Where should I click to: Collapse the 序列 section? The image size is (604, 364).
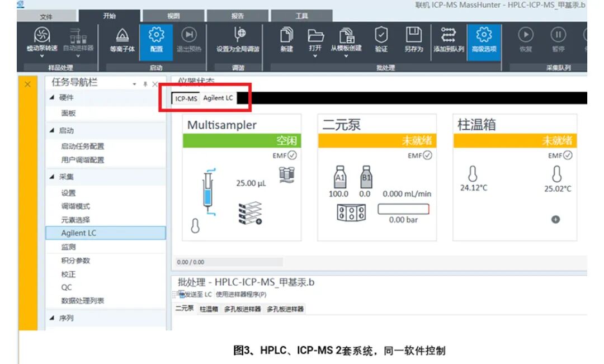tap(52, 318)
